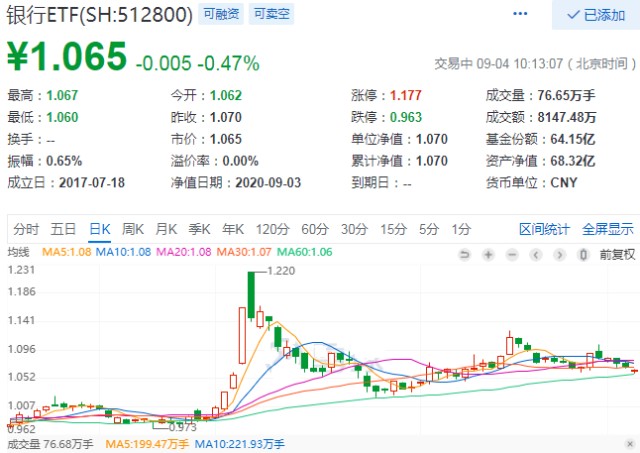Screen dimensions: 640x453
Task: Click the 成交量 value 76.65万手
Action: click(x=566, y=95)
